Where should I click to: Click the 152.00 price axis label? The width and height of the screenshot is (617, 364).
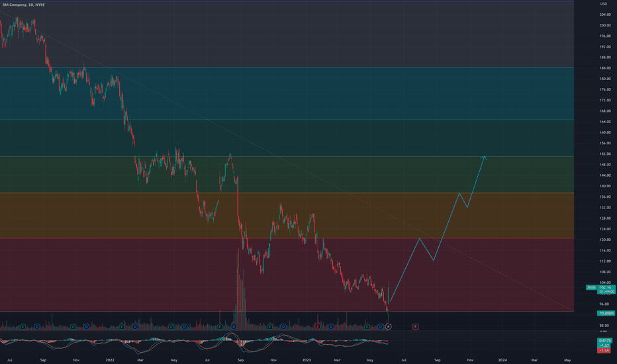point(605,154)
